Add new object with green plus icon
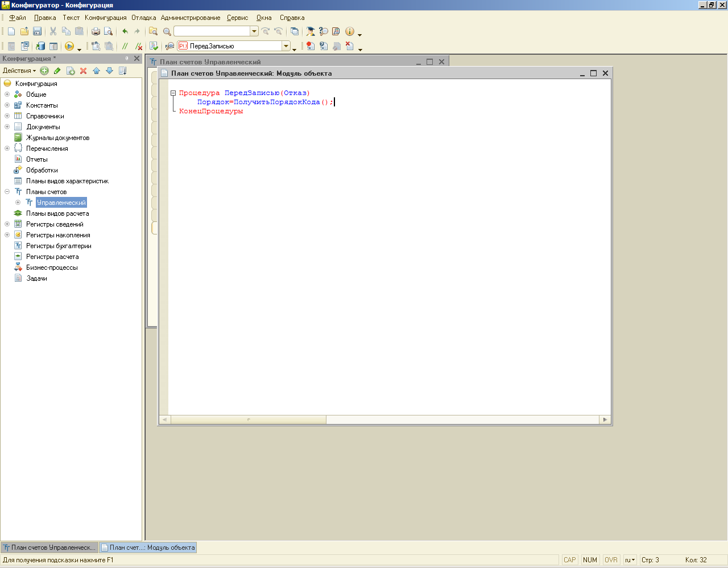The width and height of the screenshot is (728, 568). coord(44,71)
